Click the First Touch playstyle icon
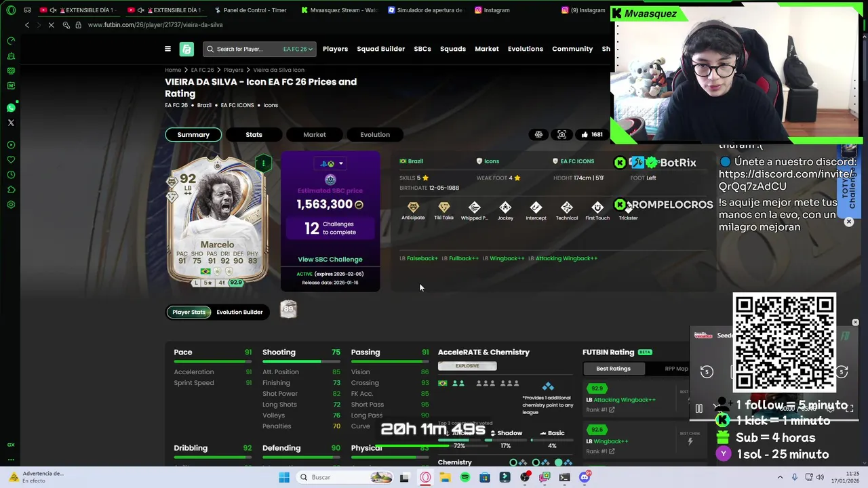Image resolution: width=868 pixels, height=488 pixels. click(597, 207)
